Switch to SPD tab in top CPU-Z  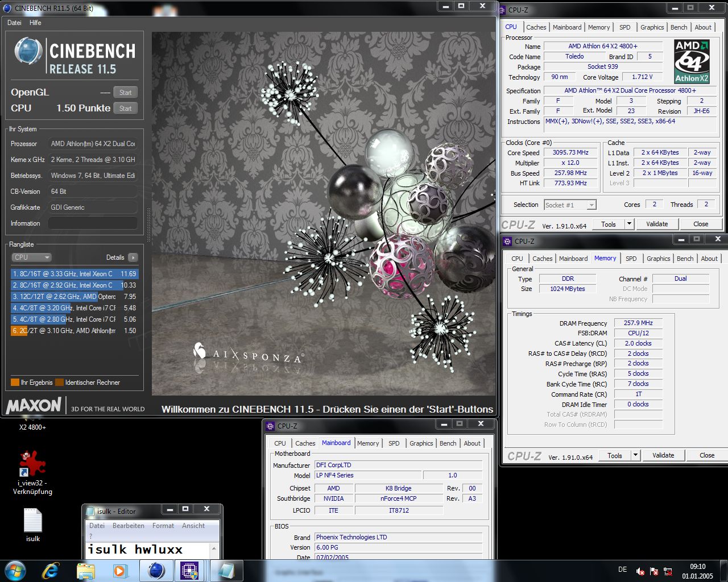point(624,27)
